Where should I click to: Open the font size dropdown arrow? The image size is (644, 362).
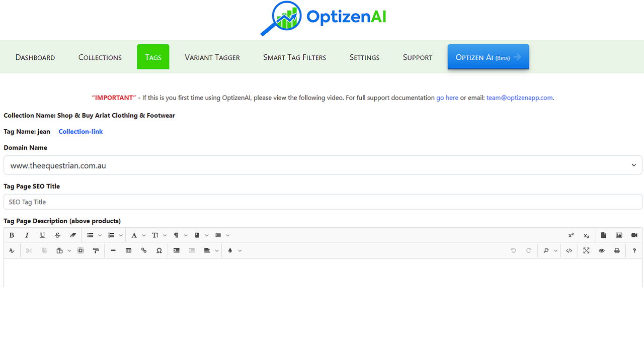click(165, 235)
